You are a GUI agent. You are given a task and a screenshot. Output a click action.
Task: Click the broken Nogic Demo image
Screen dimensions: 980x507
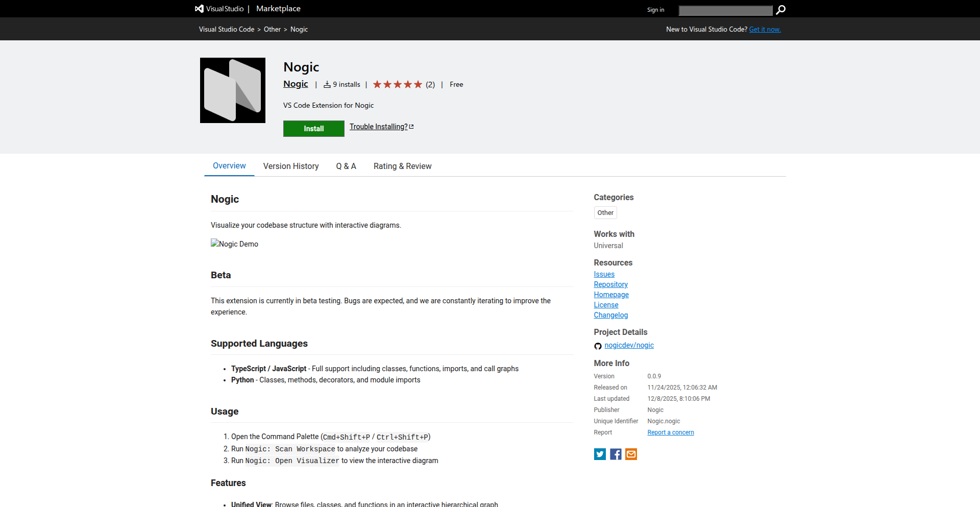click(234, 244)
